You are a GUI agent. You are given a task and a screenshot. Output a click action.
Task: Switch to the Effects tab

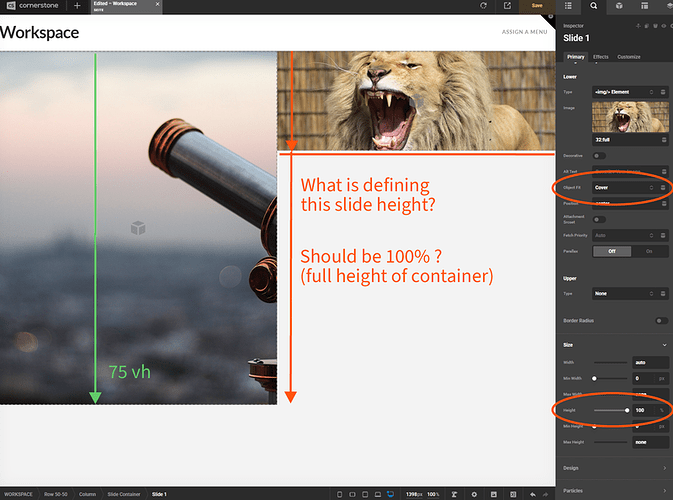[x=600, y=57]
